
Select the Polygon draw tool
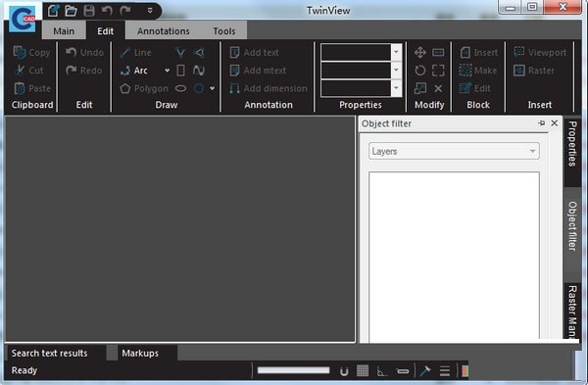[144, 88]
